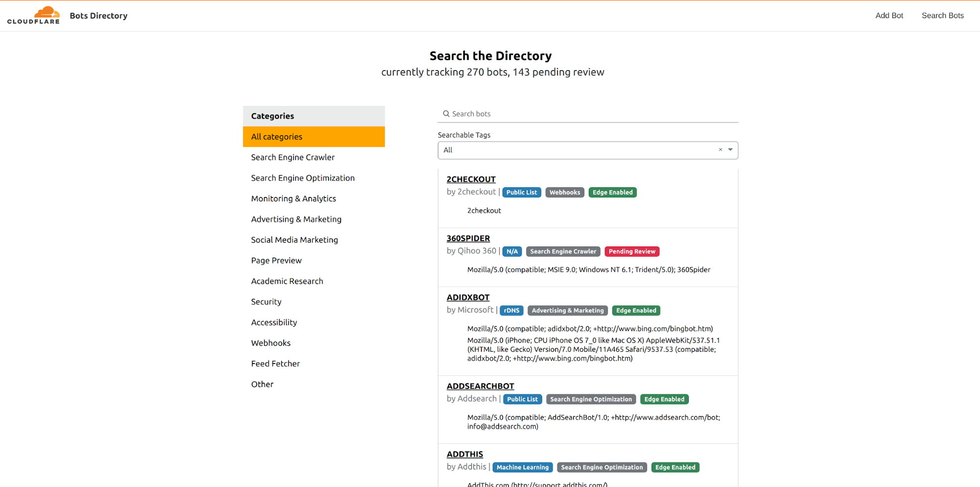Click the Edge Enabled tag on ADDSEARCHBOT
This screenshot has height=487, width=980.
664,399
